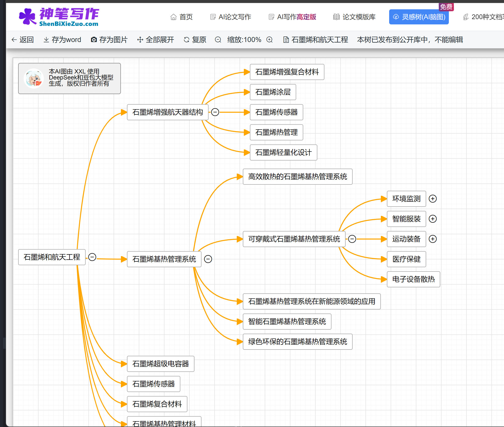Expand the 智能服装 node
Image resolution: width=504 pixels, height=427 pixels.
(x=433, y=219)
